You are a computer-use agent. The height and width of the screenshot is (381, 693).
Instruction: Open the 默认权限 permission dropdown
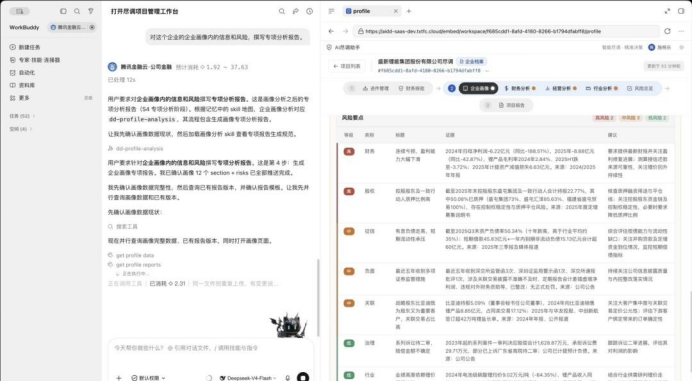pos(148,378)
